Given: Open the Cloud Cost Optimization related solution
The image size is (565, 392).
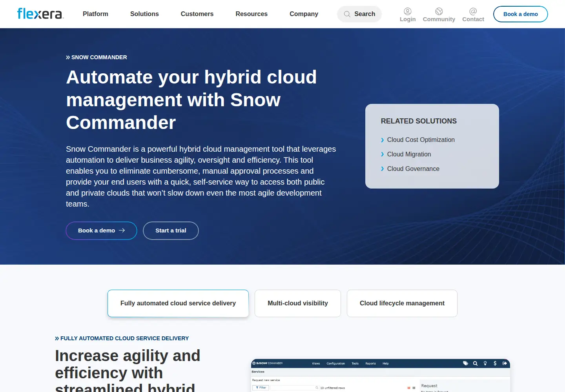Looking at the screenshot, I should tap(421, 140).
